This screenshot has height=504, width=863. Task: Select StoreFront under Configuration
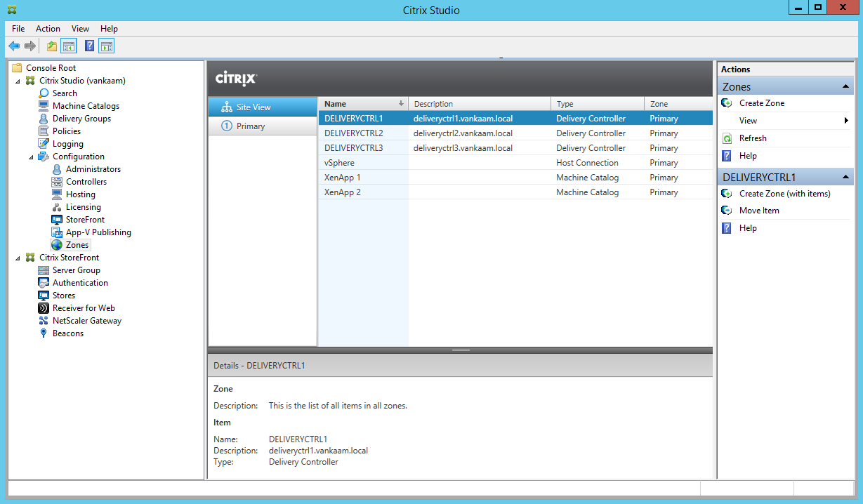tap(85, 220)
